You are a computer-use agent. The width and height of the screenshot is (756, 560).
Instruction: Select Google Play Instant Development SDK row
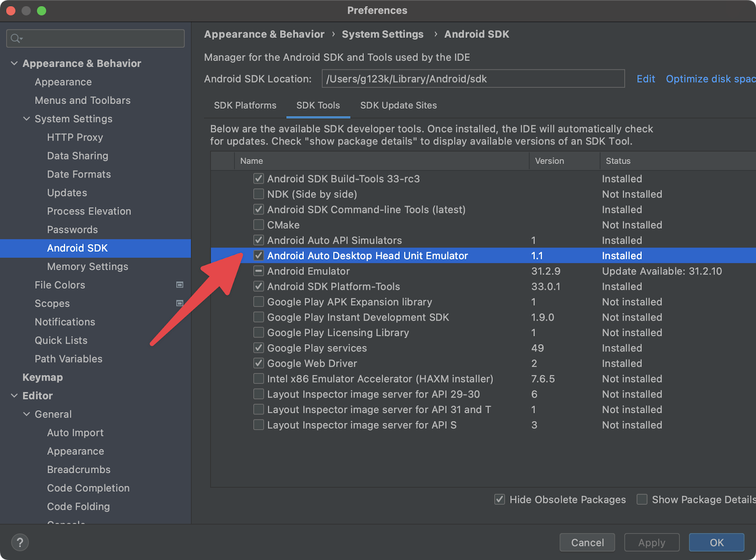[x=483, y=317]
